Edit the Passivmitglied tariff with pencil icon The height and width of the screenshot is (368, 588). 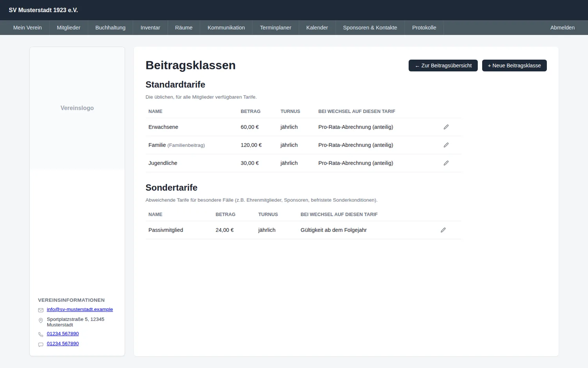[x=443, y=230]
